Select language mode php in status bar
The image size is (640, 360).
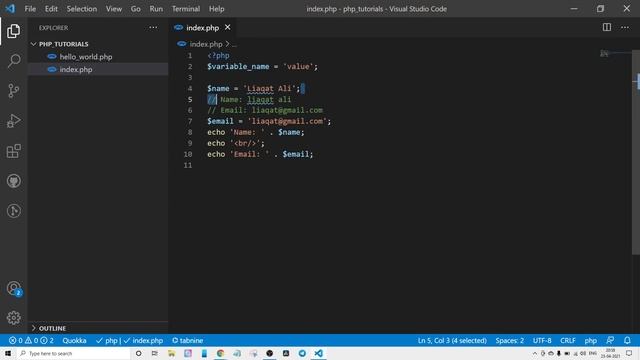590,340
